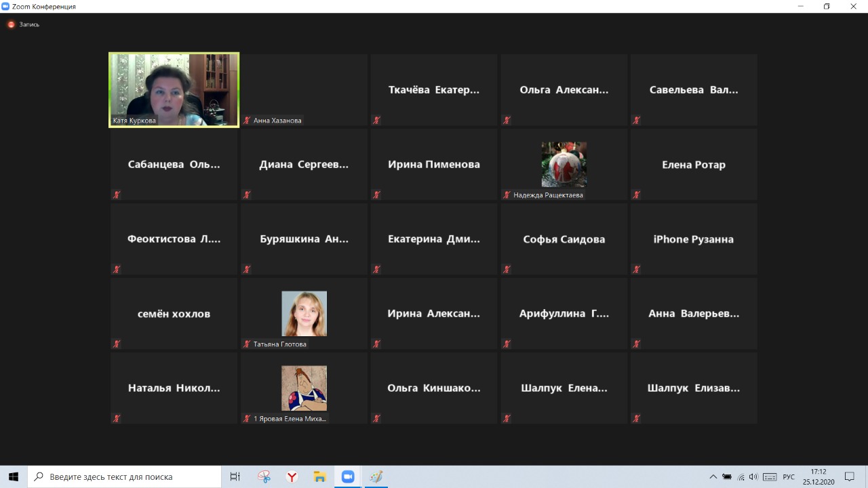Open File Explorer from the taskbar
This screenshot has width=868, height=488.
tap(320, 476)
